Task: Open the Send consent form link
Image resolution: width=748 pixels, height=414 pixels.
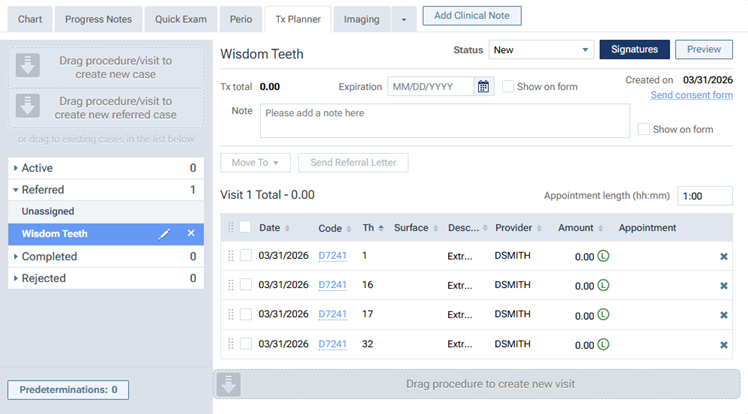Action: click(x=691, y=95)
